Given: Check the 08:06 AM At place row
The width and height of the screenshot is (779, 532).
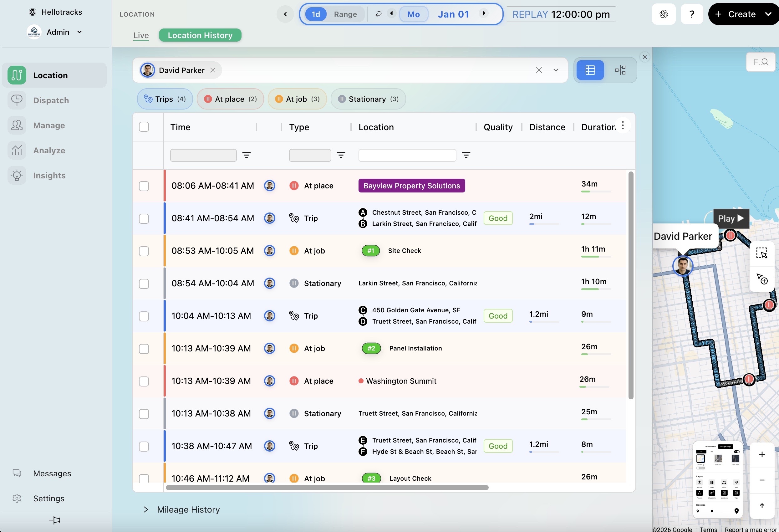Looking at the screenshot, I should pos(144,186).
